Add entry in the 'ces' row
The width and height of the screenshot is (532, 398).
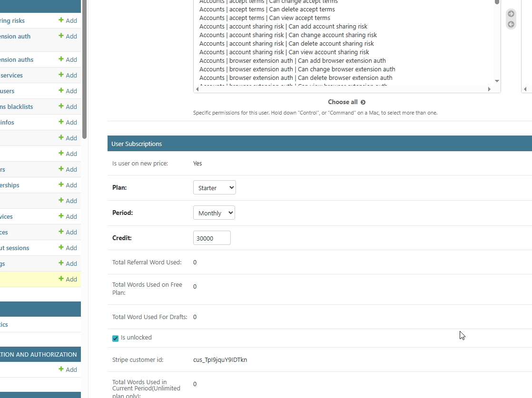68,232
